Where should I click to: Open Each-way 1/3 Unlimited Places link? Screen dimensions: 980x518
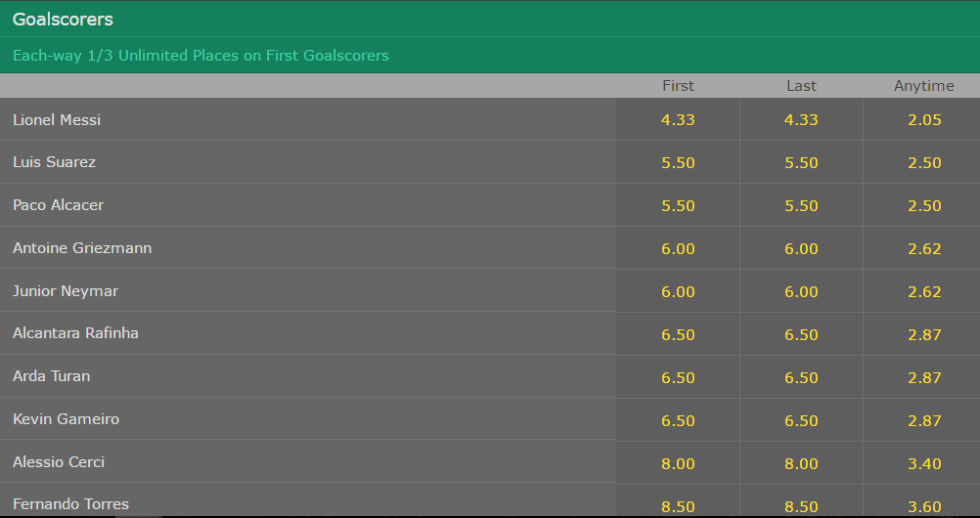tap(200, 56)
